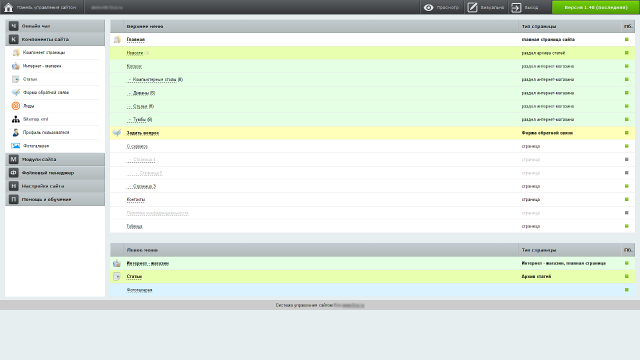Open Форма обратной связи sidebar icon
Screen dimensions: 640x360
(x=16, y=92)
